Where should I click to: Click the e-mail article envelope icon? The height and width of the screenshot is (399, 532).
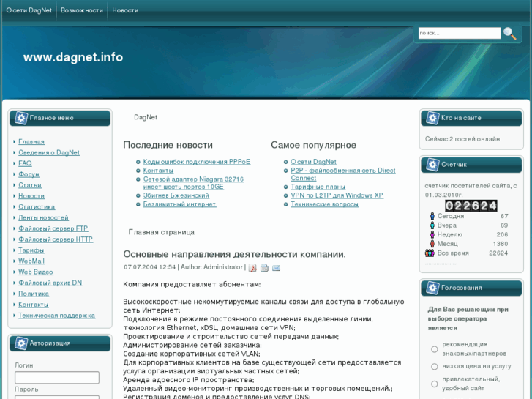coord(276,268)
